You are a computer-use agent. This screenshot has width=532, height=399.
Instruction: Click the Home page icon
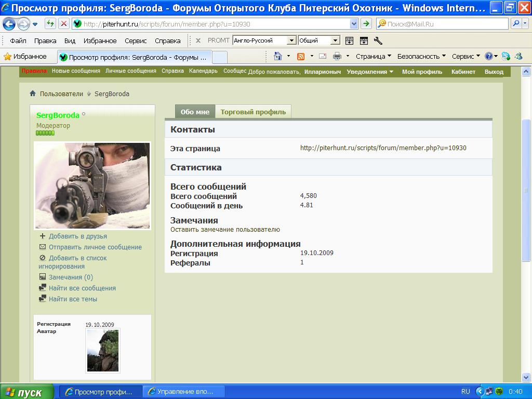278,56
